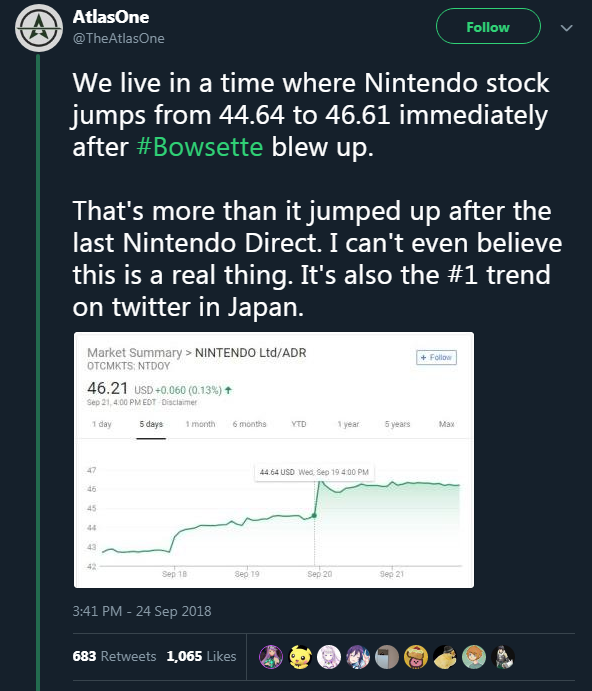The image size is (592, 691).
Task: View the 1,065 Likes list
Action: point(201,656)
